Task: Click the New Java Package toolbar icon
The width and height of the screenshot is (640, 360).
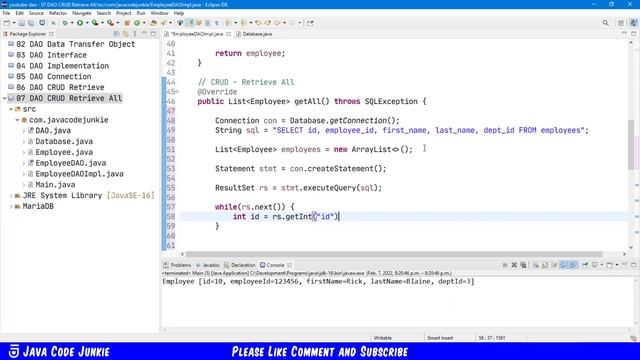Action: (x=127, y=23)
